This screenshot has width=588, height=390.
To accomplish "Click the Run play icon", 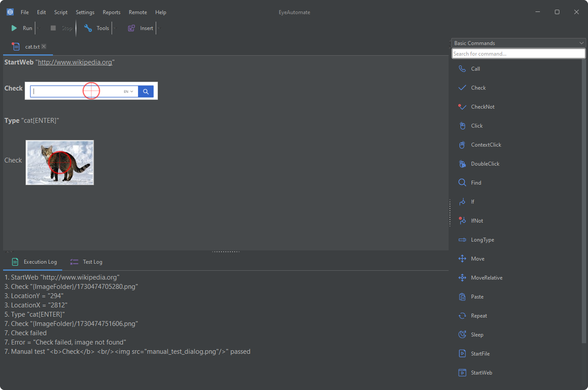I will [x=14, y=28].
